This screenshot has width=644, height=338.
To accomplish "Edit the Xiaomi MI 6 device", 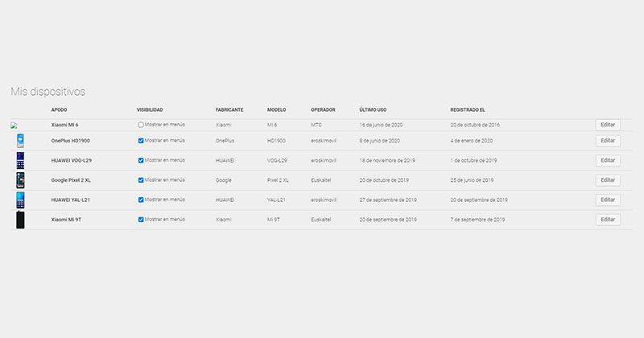I will click(x=608, y=125).
